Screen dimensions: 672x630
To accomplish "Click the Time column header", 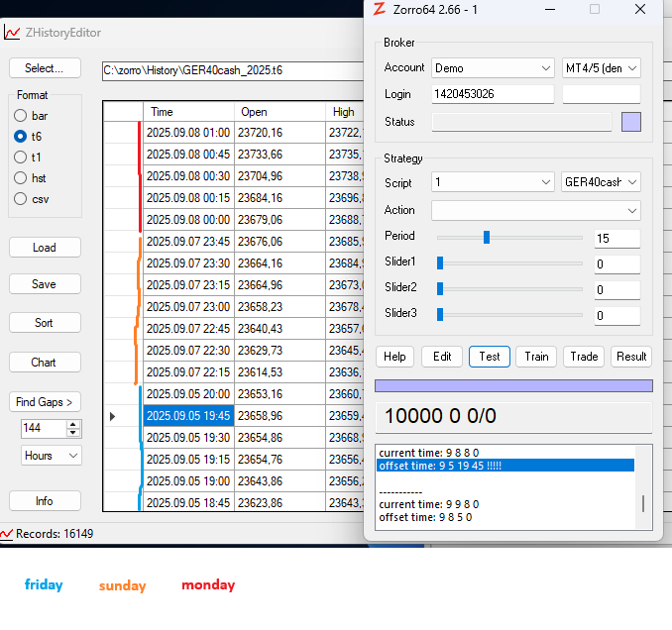I will tap(188, 112).
